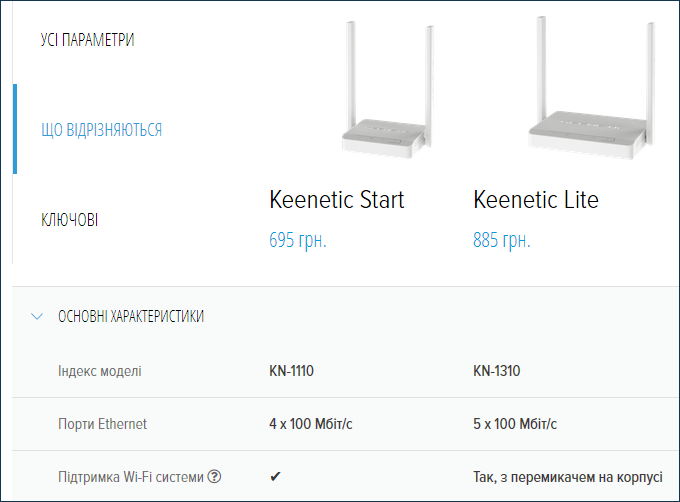This screenshot has height=502, width=680.
Task: Click the ОСНОВНІ ХАРАКТЕРИСТИКИ section header
Action: 131,316
